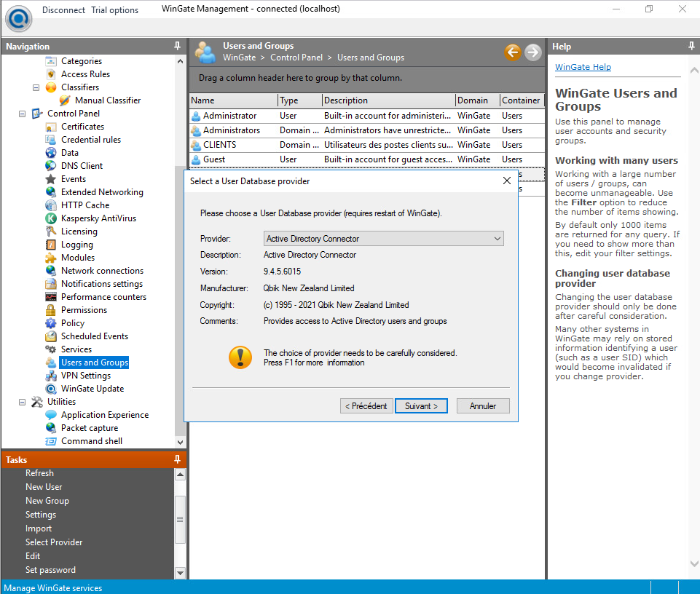Click the Performance counters icon

pos(50,297)
